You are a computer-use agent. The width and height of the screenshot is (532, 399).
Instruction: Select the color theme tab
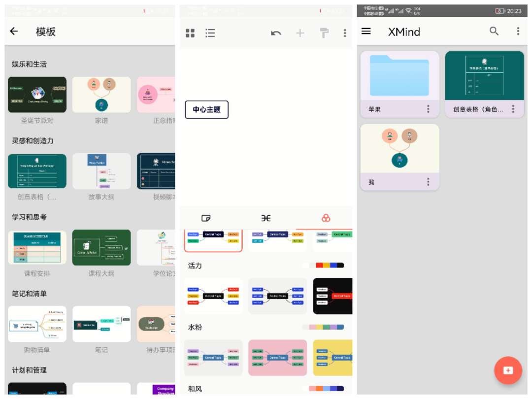[326, 218]
